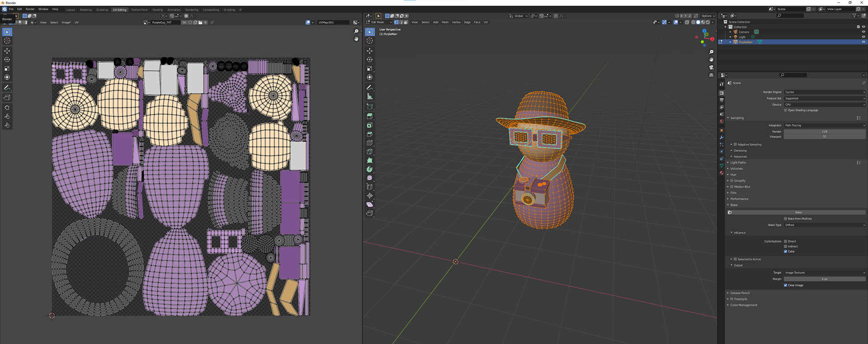Switch to the Texture Paint workspace tab

pyautogui.click(x=139, y=9)
